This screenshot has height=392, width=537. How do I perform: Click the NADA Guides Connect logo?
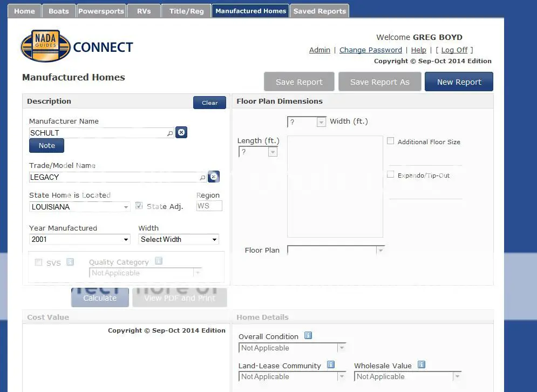click(77, 47)
